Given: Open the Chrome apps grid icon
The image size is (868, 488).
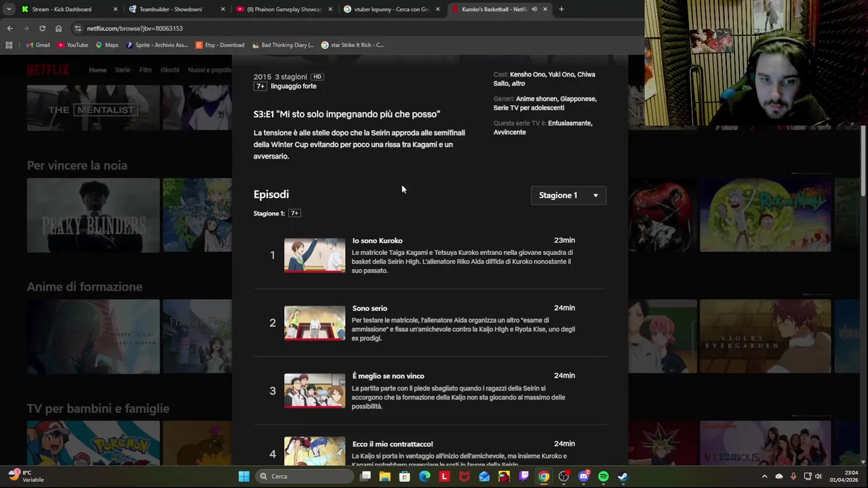Looking at the screenshot, I should 9,45.
